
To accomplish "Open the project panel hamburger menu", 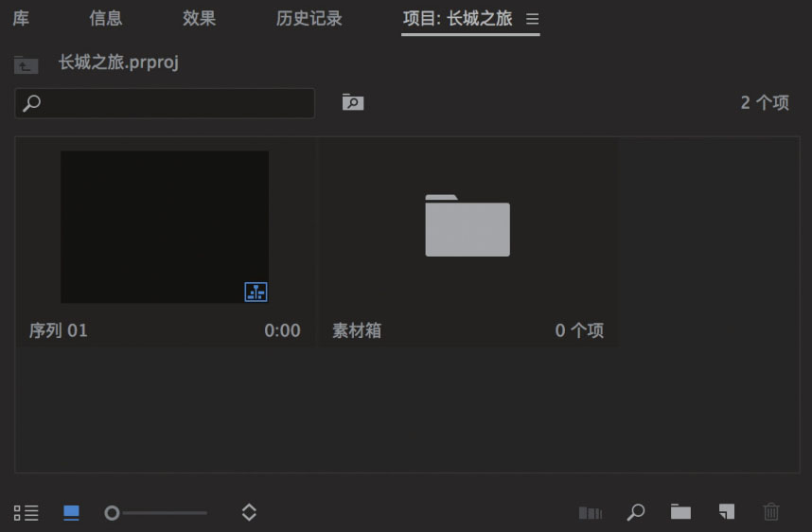I will [x=533, y=19].
